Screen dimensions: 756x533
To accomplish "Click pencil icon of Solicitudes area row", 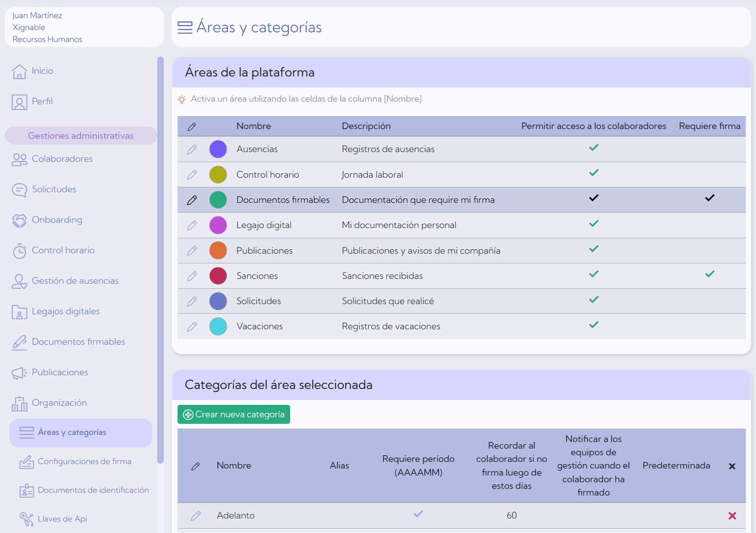I will 192,301.
